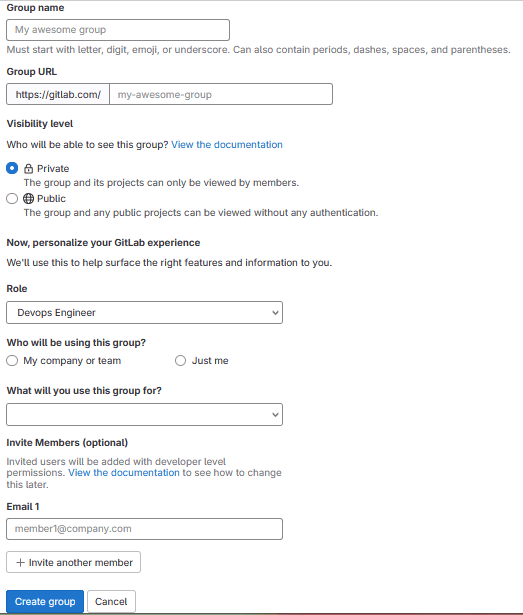Expand the What will you use this group for dropdown
The image size is (523, 615).
[x=144, y=415]
